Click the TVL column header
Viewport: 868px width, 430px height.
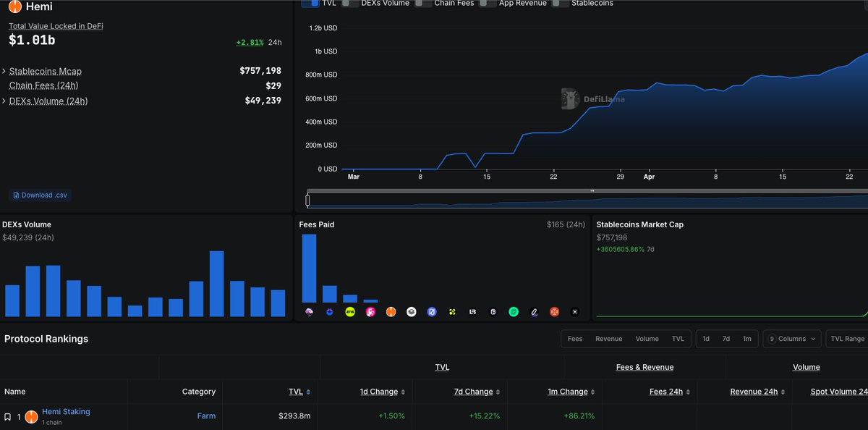point(295,392)
